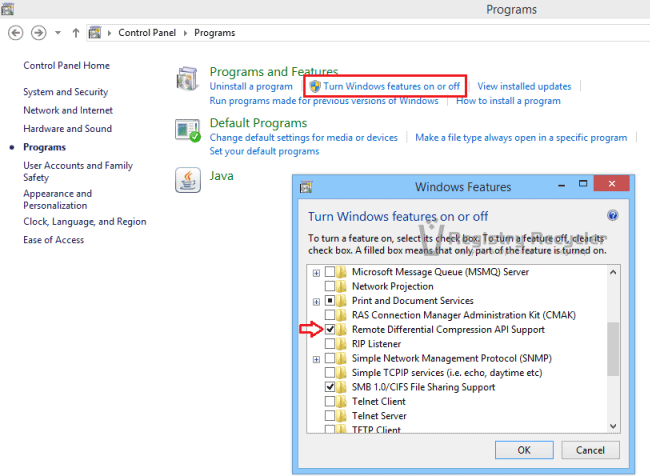Click the features list scroll up arrow
This screenshot has height=476, width=650.
(613, 272)
